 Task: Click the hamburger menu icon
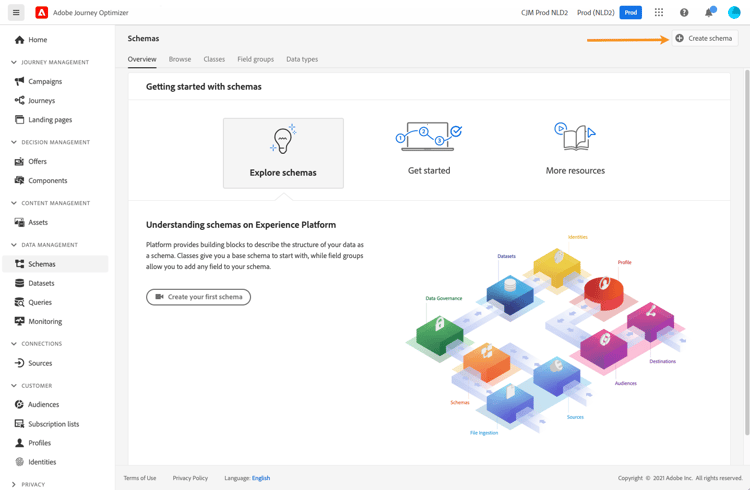[16, 12]
